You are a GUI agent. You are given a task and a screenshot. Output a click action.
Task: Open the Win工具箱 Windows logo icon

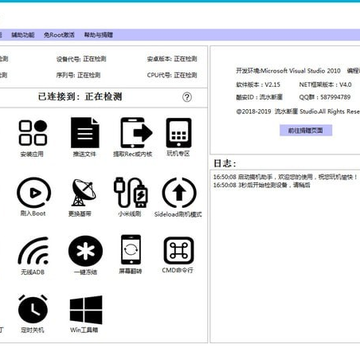point(86,310)
